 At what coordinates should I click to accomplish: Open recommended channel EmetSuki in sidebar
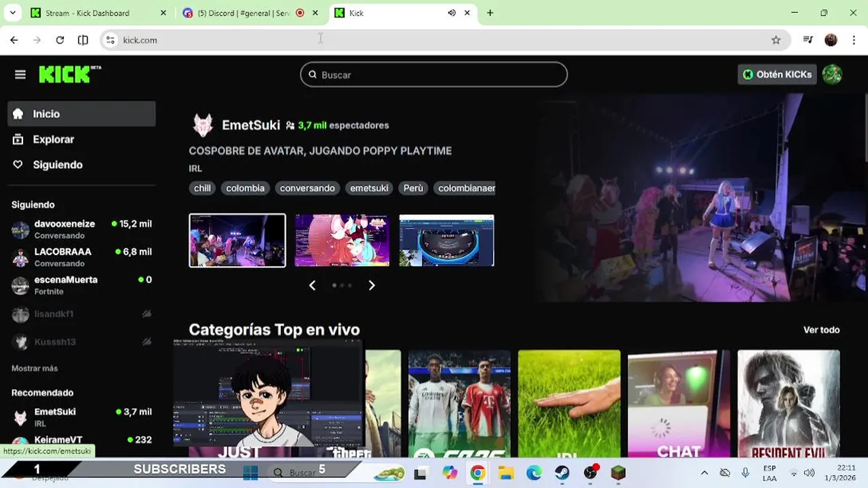click(x=81, y=417)
